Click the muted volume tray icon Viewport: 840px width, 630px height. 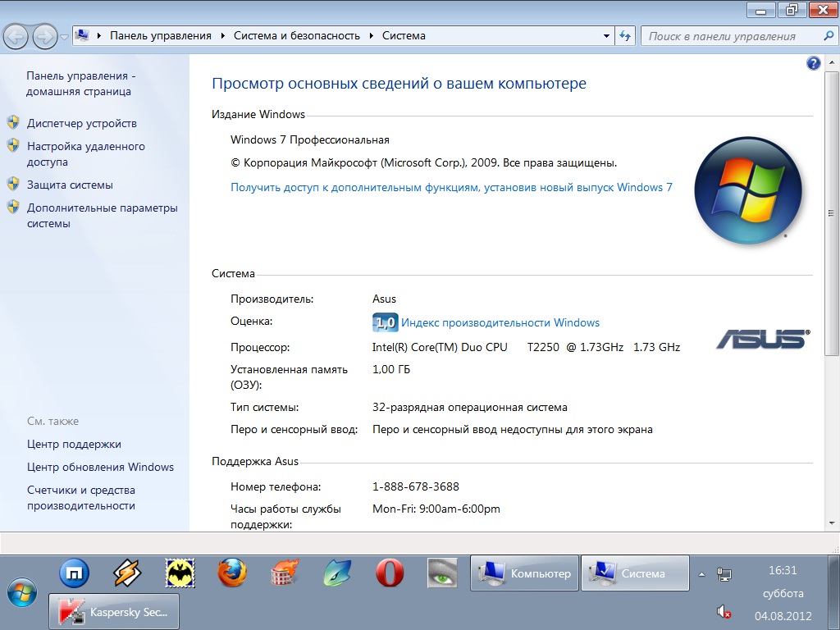pyautogui.click(x=724, y=612)
